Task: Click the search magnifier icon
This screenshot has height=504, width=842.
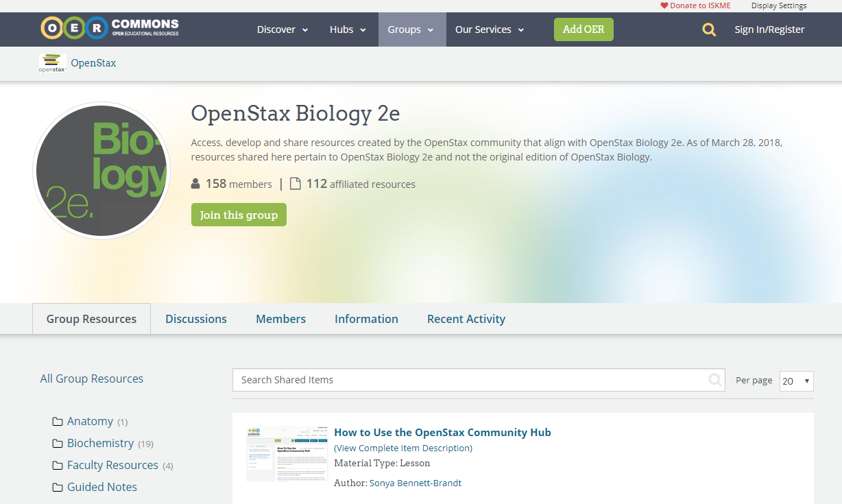Action: pos(709,29)
